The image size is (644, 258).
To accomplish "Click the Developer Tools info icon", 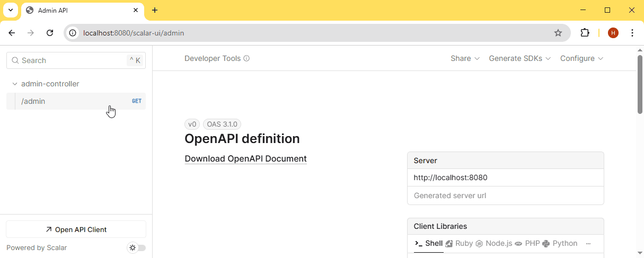I will click(x=246, y=58).
